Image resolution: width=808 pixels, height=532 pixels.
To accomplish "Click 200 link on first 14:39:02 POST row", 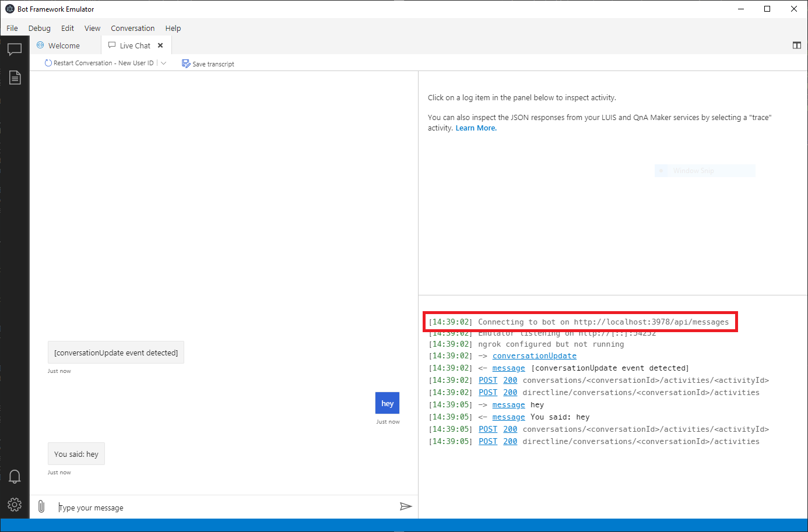I will pos(510,380).
